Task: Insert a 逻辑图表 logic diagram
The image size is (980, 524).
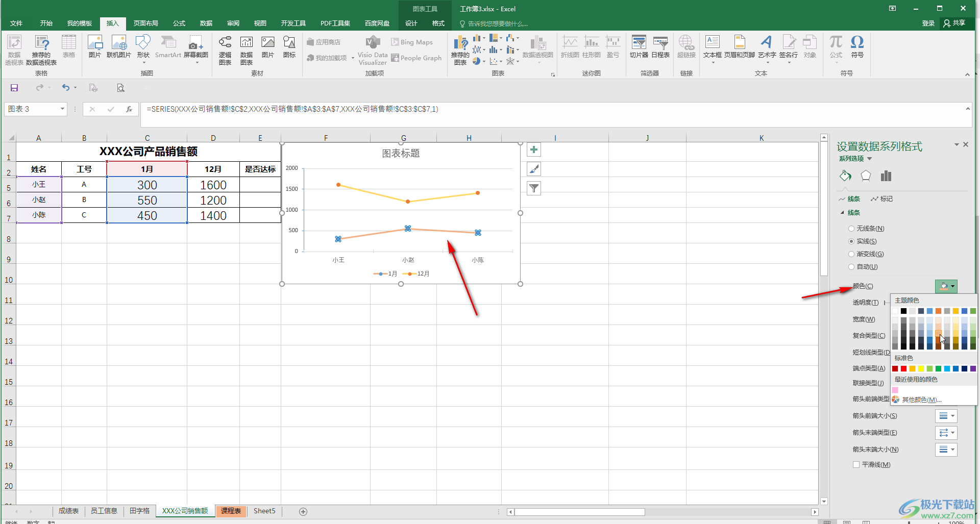Action: click(225, 50)
